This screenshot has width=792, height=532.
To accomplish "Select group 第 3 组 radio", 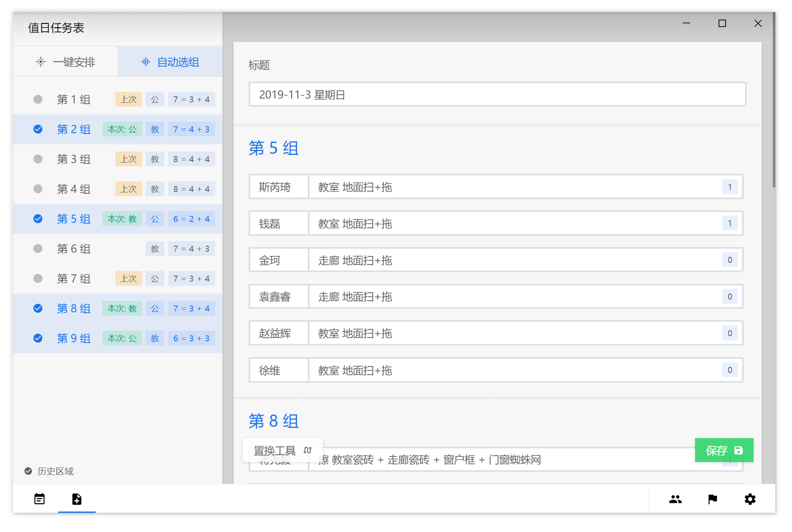I will pos(38,159).
